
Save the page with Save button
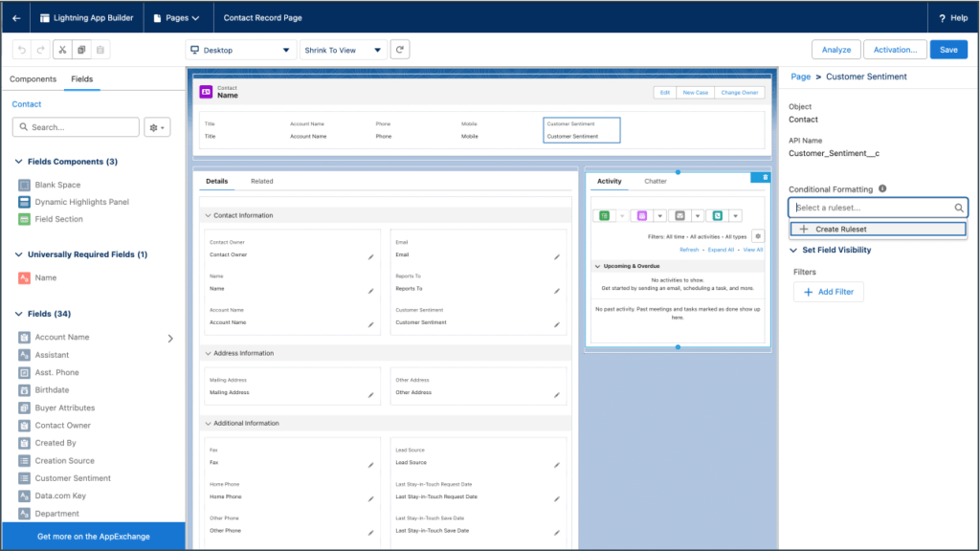pos(948,50)
